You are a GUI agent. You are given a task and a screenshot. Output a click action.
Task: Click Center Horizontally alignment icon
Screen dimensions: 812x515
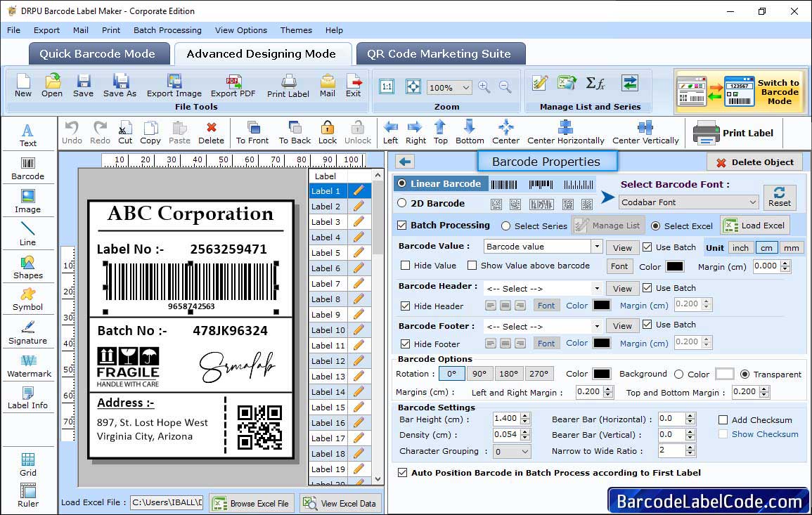coord(565,133)
